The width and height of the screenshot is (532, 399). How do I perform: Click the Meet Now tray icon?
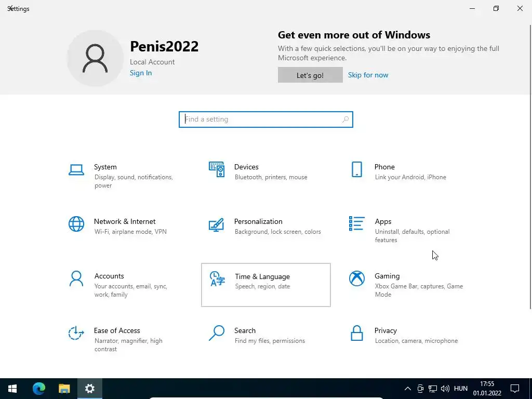(420, 389)
